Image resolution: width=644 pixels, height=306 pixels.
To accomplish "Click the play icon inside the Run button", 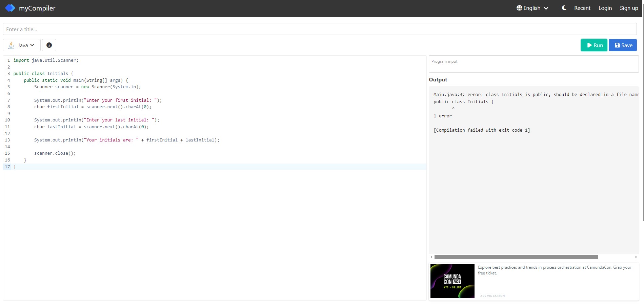I will (590, 45).
